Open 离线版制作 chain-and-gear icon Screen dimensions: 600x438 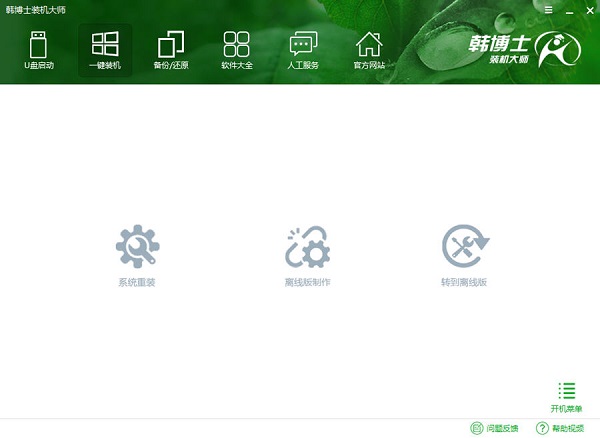308,247
